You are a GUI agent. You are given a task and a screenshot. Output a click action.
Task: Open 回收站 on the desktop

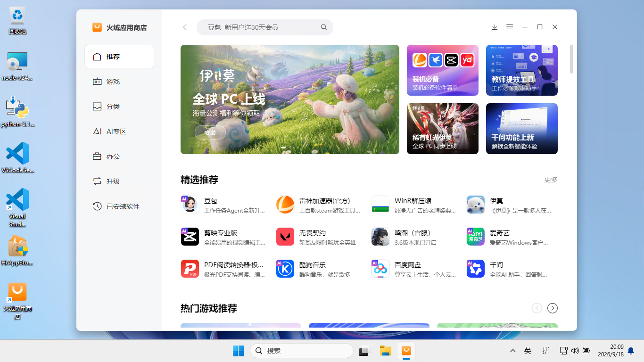pos(17,21)
